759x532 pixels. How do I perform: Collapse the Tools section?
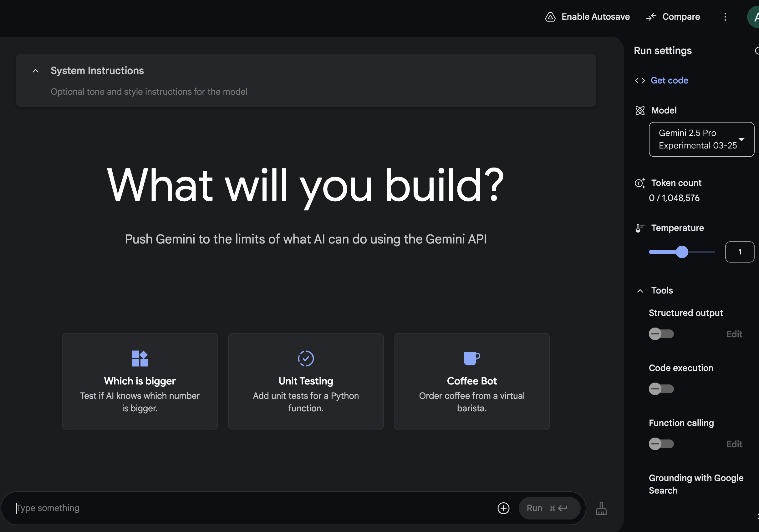click(640, 291)
